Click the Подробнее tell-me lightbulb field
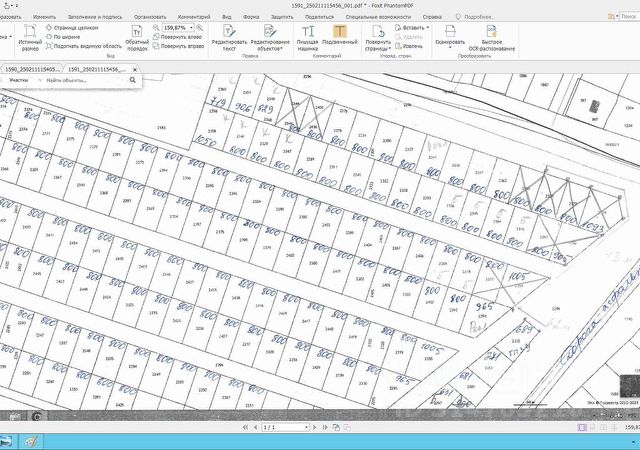The height and width of the screenshot is (450, 640). click(x=475, y=17)
